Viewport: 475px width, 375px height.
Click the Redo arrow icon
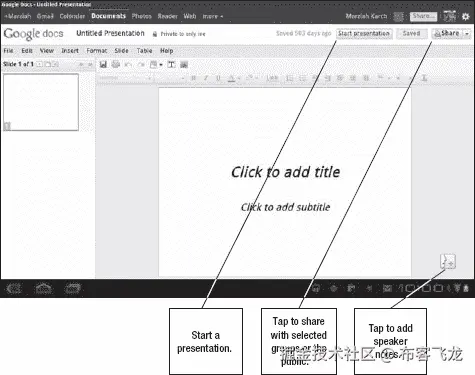coord(141,65)
